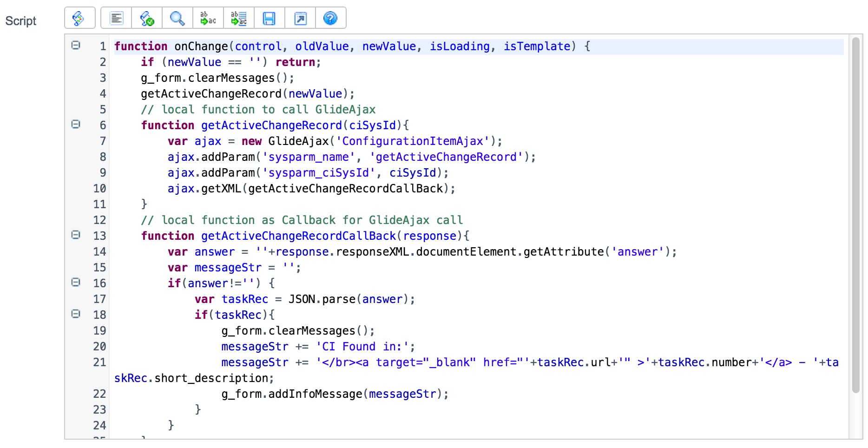The width and height of the screenshot is (868, 448).
Task: Fold getActiveChangeRecordCallBack function at line 13
Action: point(76,235)
